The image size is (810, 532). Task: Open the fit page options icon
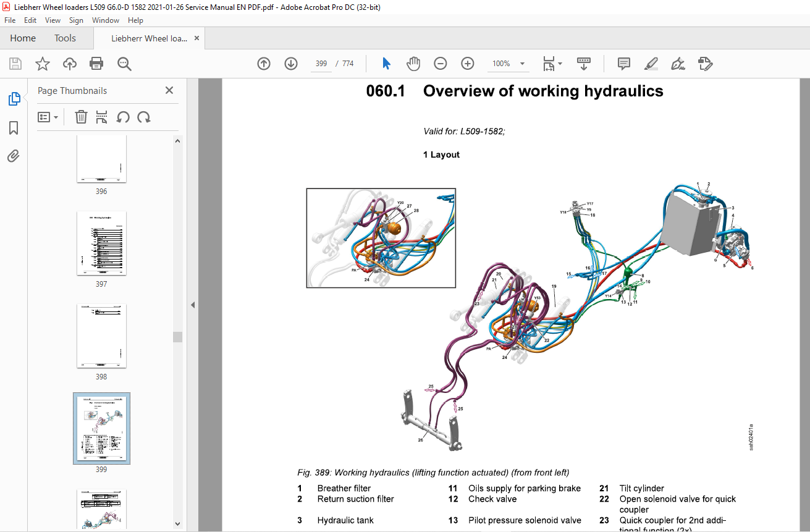(549, 64)
